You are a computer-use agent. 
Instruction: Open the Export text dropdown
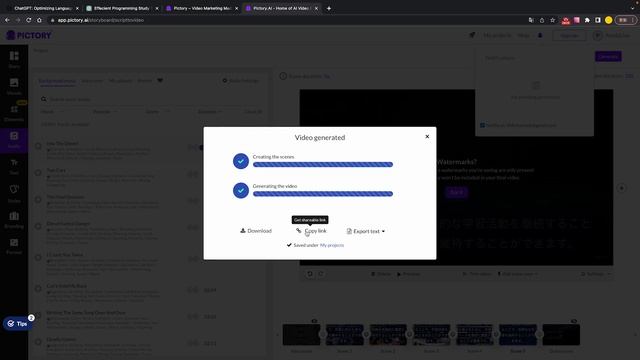click(x=366, y=231)
